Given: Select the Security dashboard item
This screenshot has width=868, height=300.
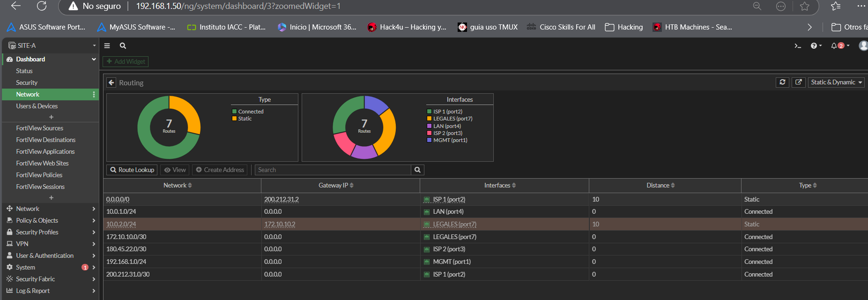Looking at the screenshot, I should coord(27,82).
